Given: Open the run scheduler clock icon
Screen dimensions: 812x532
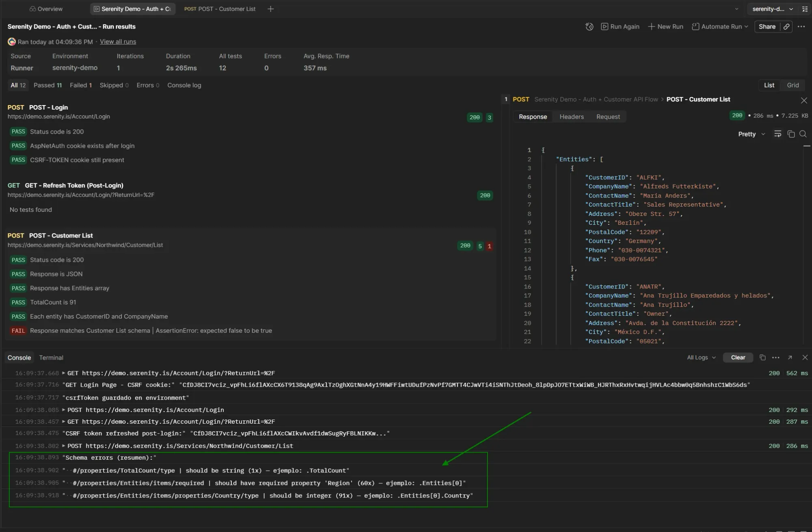Looking at the screenshot, I should point(589,26).
